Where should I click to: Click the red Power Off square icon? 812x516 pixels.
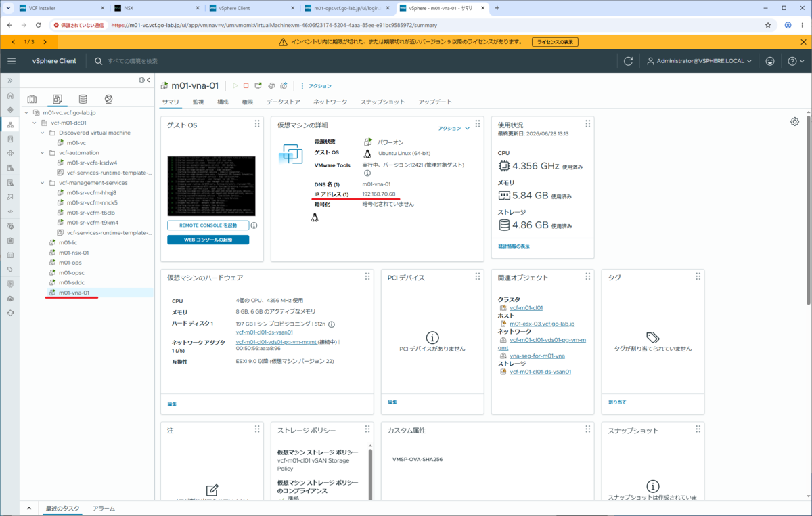point(246,86)
